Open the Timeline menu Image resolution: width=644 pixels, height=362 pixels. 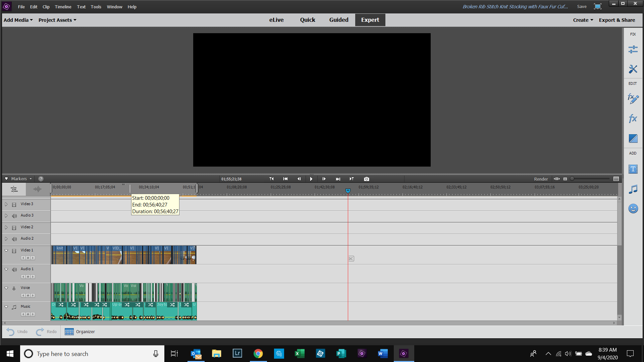tap(63, 7)
